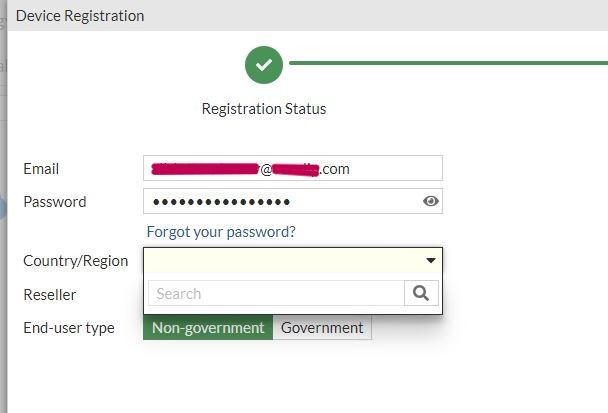Open the "Forgot your password?" link
Image resolution: width=608 pixels, height=413 pixels.
221,232
